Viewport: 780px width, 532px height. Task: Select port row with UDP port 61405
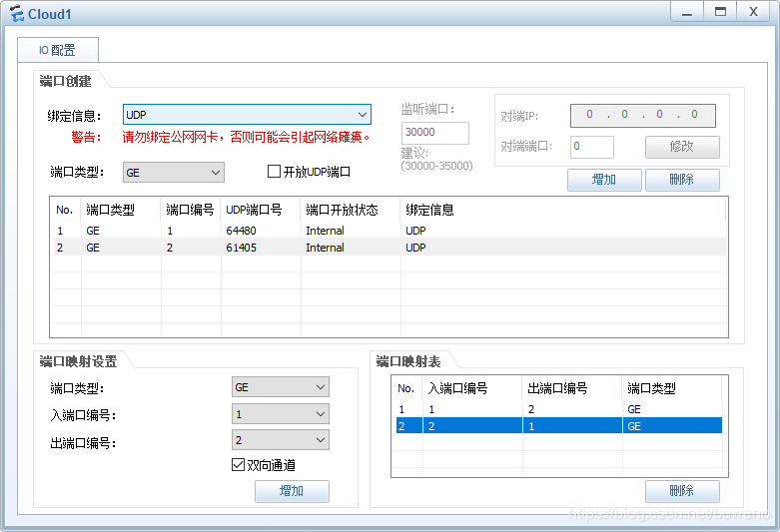tap(389, 248)
